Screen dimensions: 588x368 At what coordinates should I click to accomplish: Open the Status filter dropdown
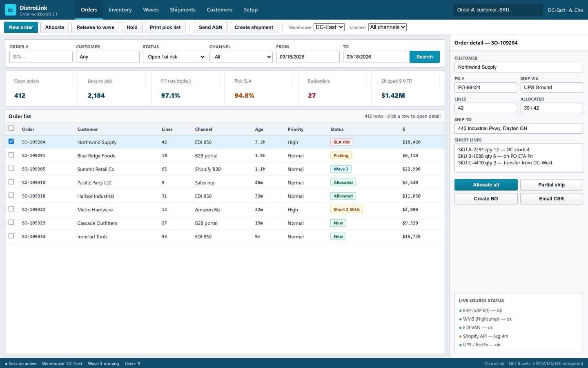point(174,57)
